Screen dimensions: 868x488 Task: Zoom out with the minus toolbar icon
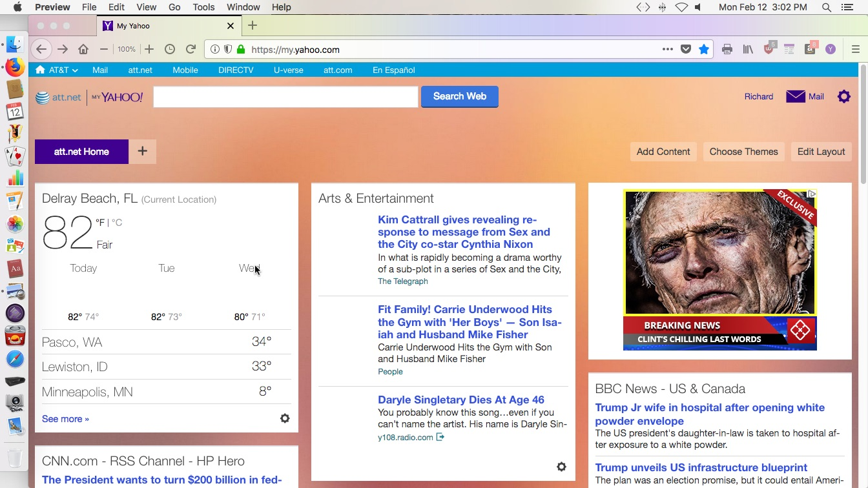tap(103, 49)
